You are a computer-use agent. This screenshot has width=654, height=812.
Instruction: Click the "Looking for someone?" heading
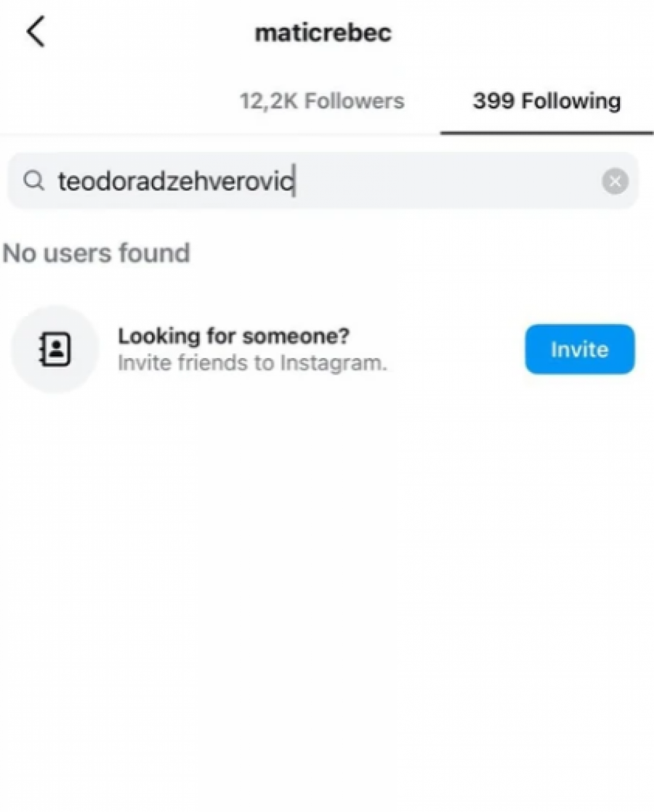click(233, 336)
